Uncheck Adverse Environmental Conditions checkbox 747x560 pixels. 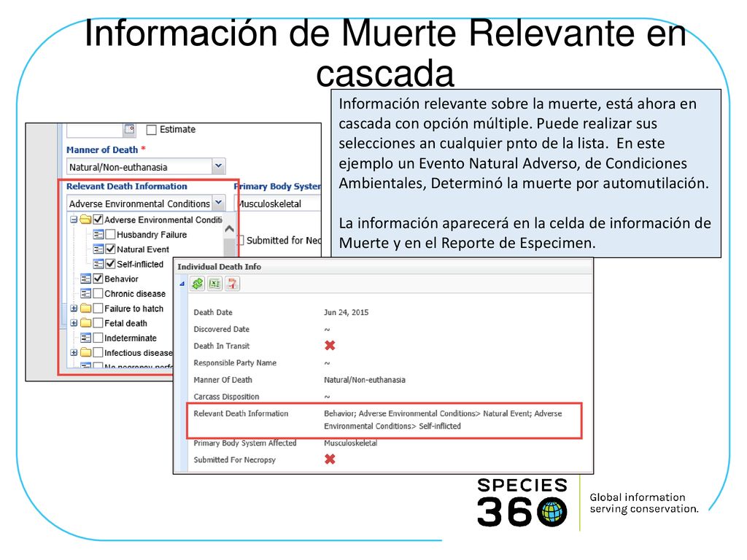(98, 219)
